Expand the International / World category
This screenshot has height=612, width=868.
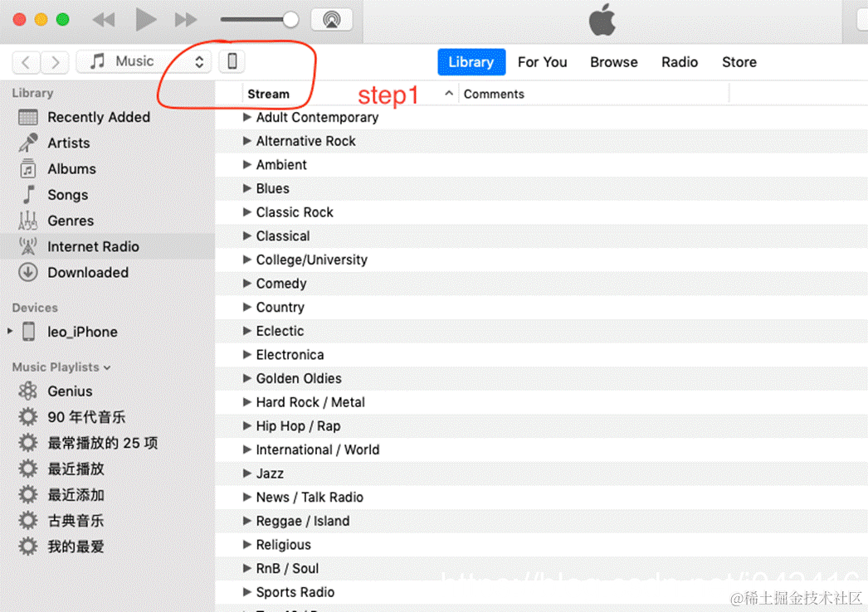click(x=247, y=449)
